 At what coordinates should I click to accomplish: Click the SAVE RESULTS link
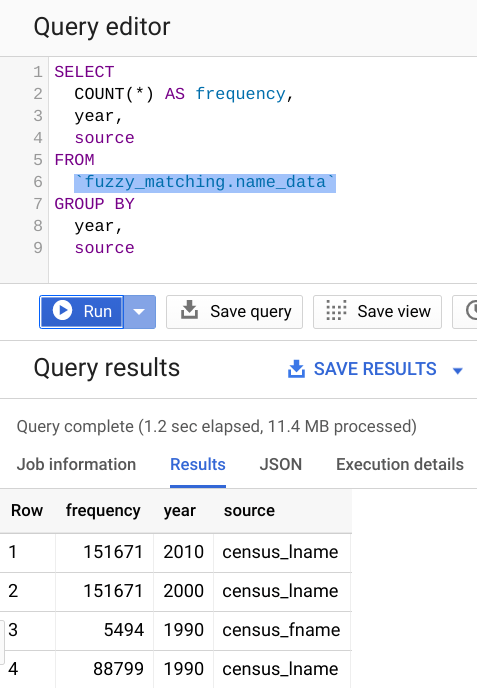click(x=375, y=369)
